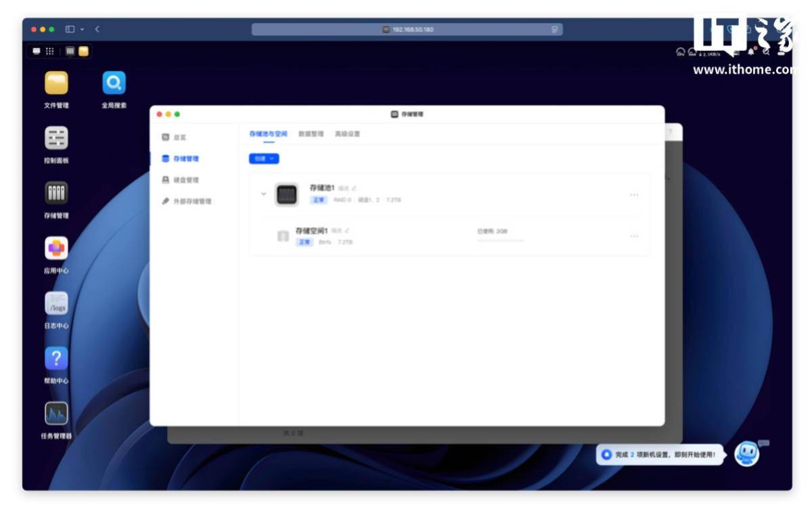Open the 创建 dropdown button
Viewport: 812px width, 515px height.
click(x=264, y=158)
